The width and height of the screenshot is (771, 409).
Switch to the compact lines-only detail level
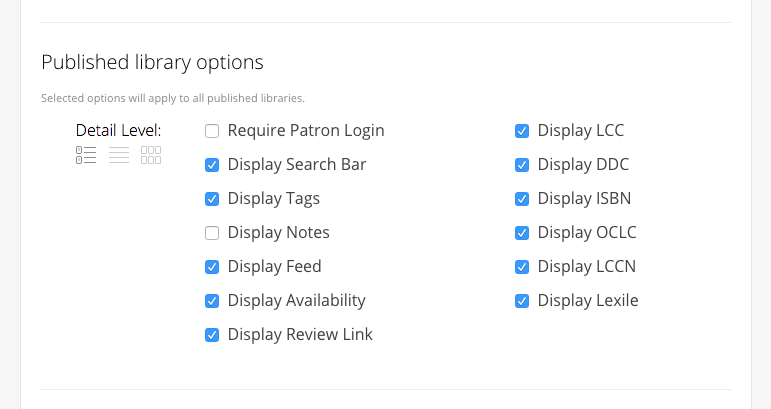(119, 155)
